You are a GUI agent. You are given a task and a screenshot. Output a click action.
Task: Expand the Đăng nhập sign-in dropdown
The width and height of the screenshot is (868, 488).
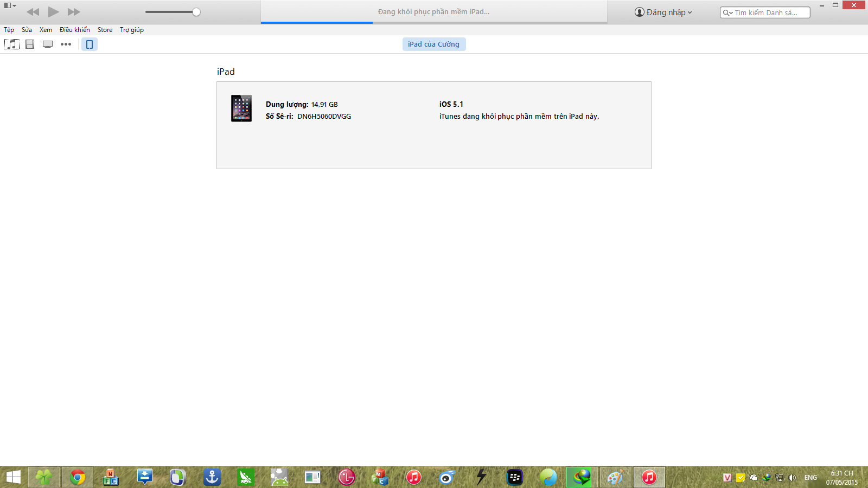pyautogui.click(x=663, y=12)
